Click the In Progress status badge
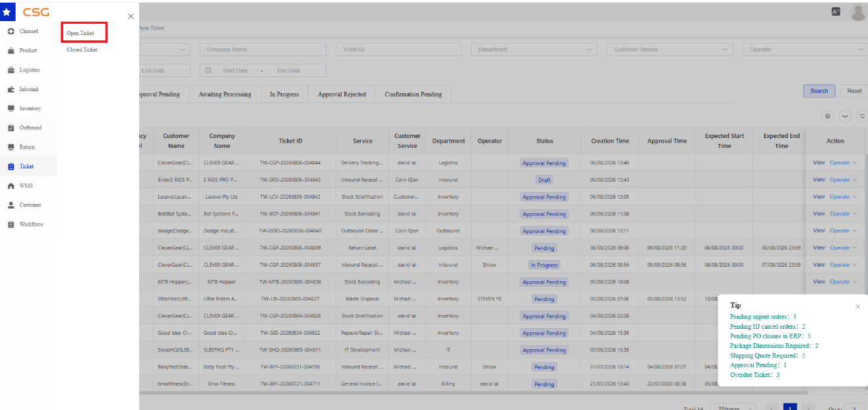The height and width of the screenshot is (410, 868). 544,265
